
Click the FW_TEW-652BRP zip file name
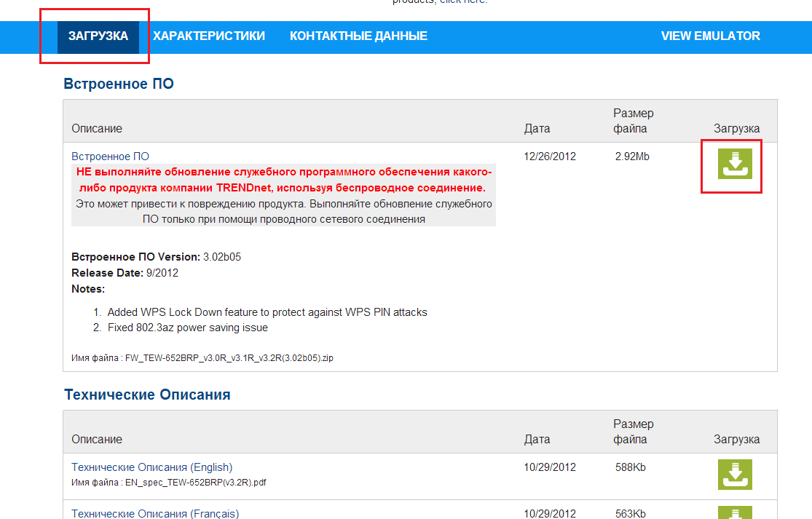[x=229, y=358]
